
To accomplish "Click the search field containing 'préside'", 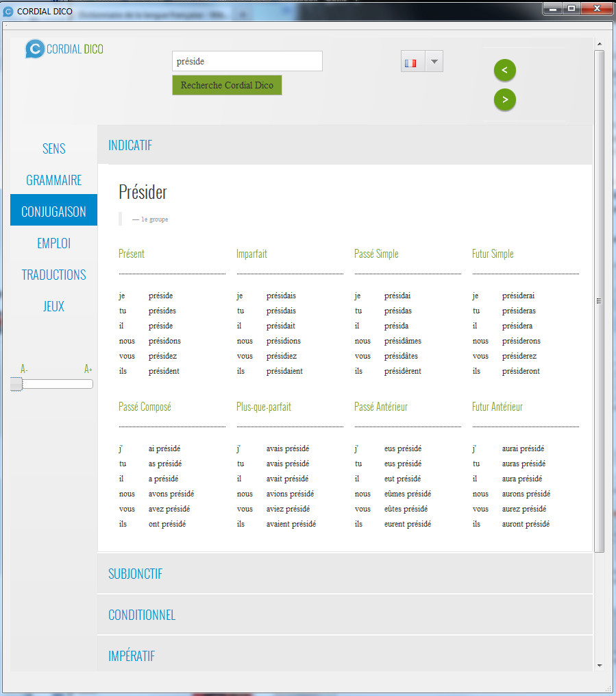I will (247, 61).
